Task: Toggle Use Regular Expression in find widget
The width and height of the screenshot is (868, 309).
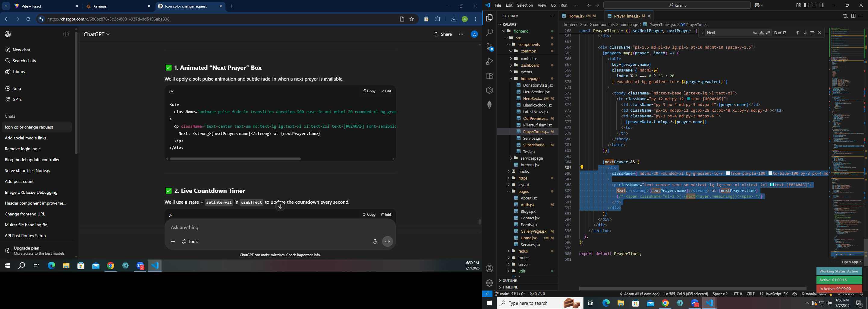Action: (x=768, y=33)
